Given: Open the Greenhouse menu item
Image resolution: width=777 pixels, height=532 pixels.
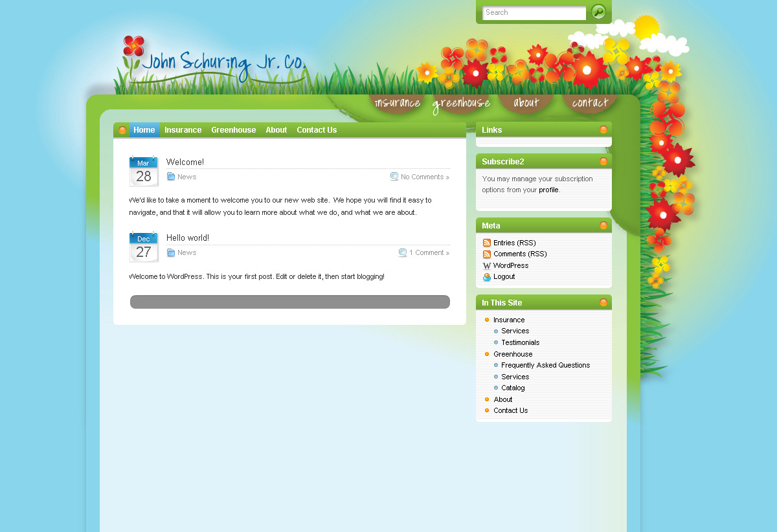Looking at the screenshot, I should point(233,130).
